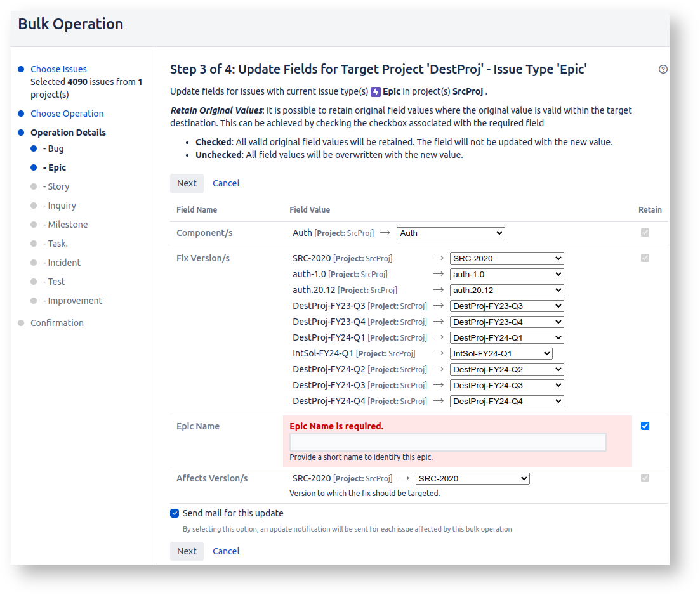Open the IntSol-FY24-Q1 version dropdown
Viewport: 700px width, 595px height.
501,354
